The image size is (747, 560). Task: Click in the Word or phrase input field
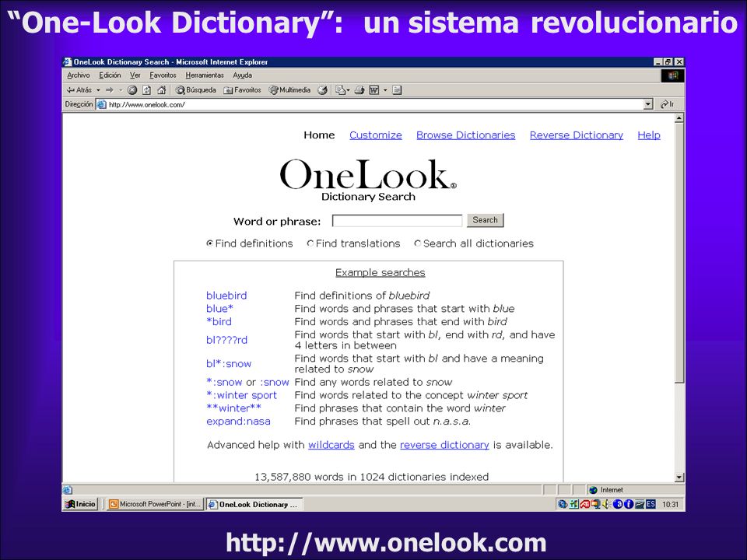397,220
